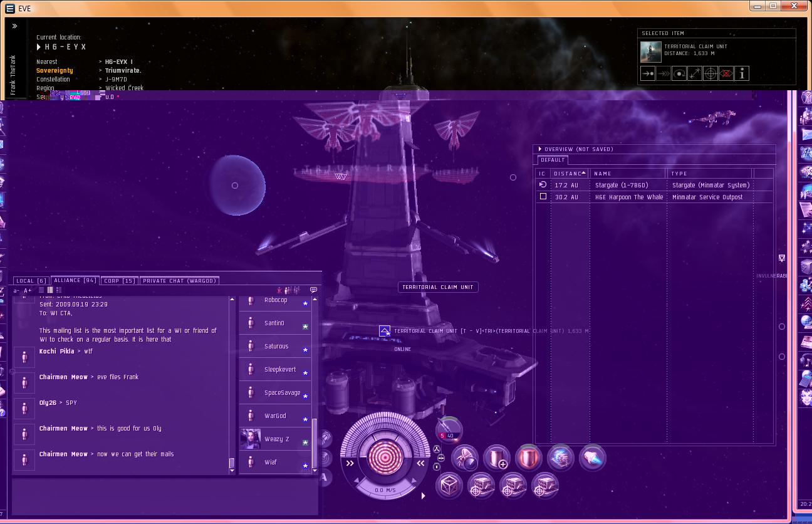
Task: Select the compact chat text view mode
Action: click(x=41, y=290)
